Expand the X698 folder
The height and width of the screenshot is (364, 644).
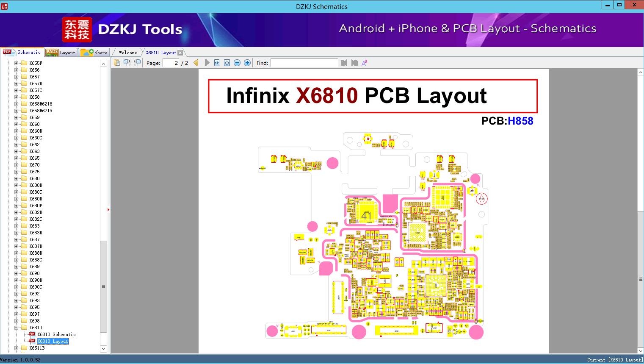(x=17, y=321)
